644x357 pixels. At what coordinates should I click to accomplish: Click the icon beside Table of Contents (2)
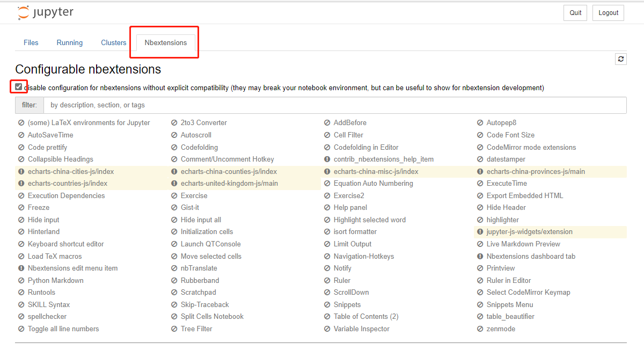point(327,317)
